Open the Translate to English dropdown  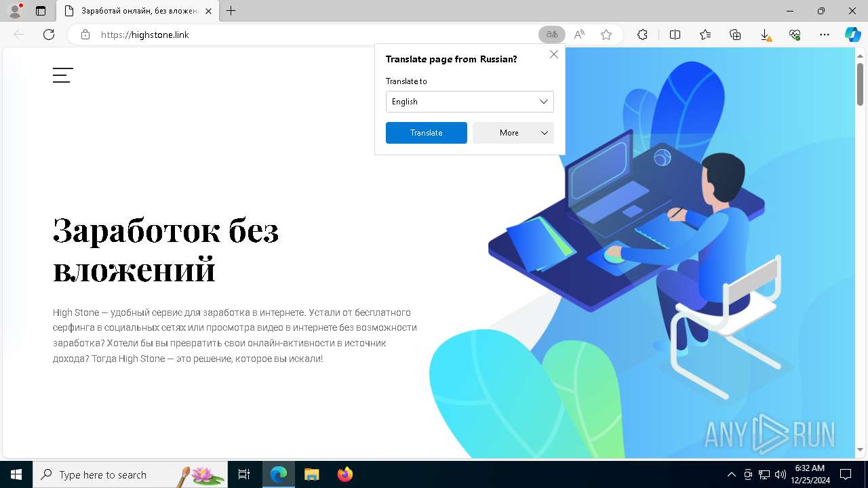point(469,102)
